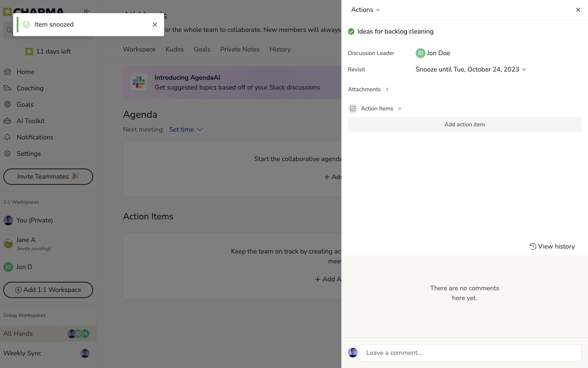Click the Notifications bell icon
This screenshot has width=588, height=368.
[x=7, y=137]
